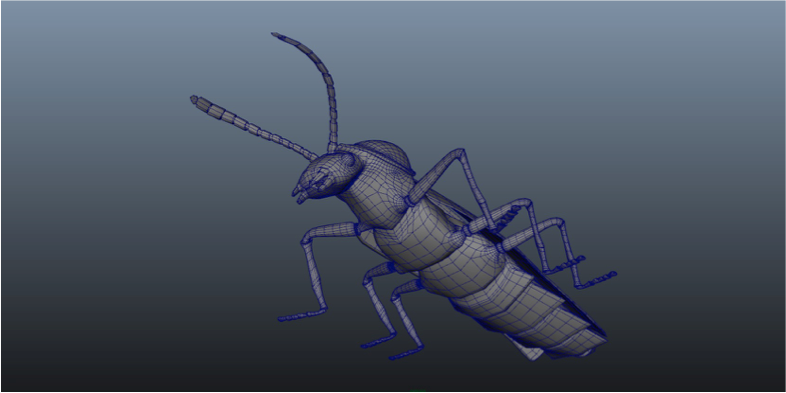The height and width of the screenshot is (393, 786).
Task: Click the base joint of the upright antenna
Action: [332, 147]
